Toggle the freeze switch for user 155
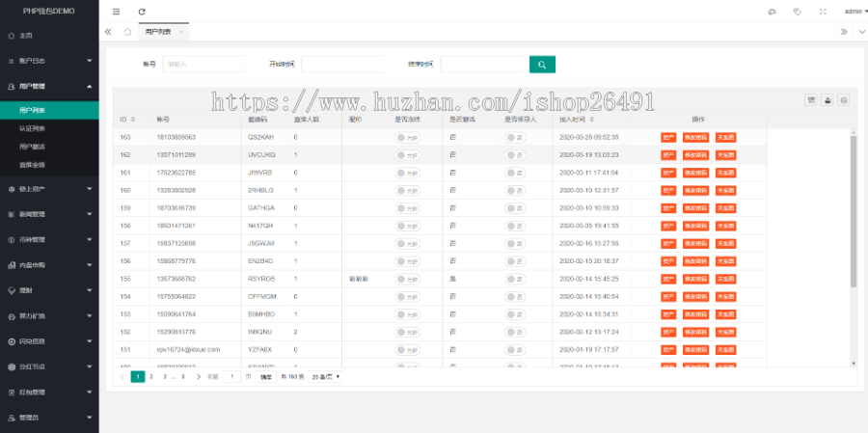Viewport: 868px width, 433px height. (x=408, y=279)
